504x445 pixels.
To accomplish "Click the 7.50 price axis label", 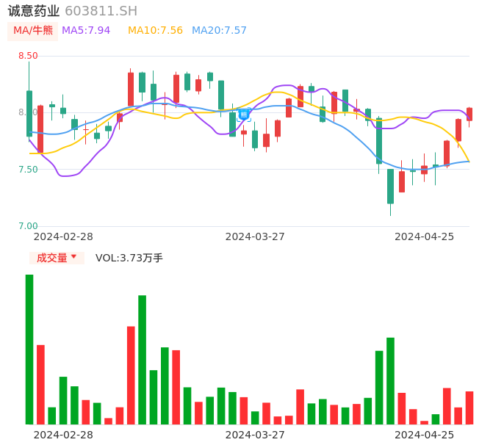I will point(28,170).
